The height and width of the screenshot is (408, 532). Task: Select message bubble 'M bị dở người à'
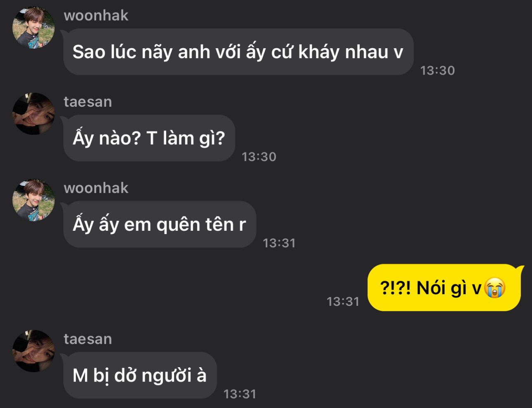point(140,375)
